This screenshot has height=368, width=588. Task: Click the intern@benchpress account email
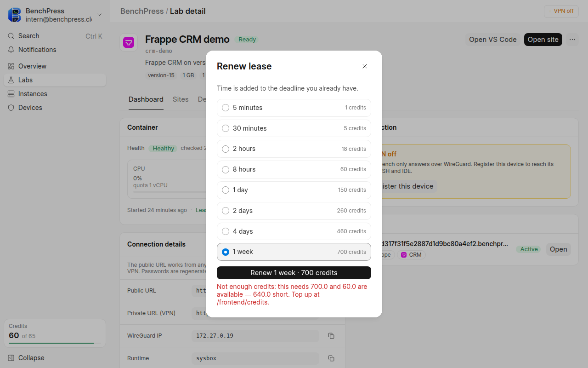click(59, 19)
